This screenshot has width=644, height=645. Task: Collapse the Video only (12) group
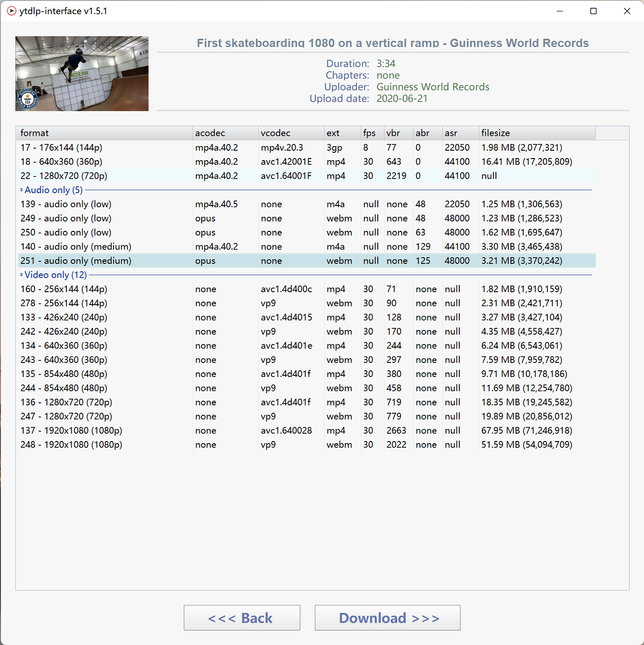pyautogui.click(x=22, y=275)
